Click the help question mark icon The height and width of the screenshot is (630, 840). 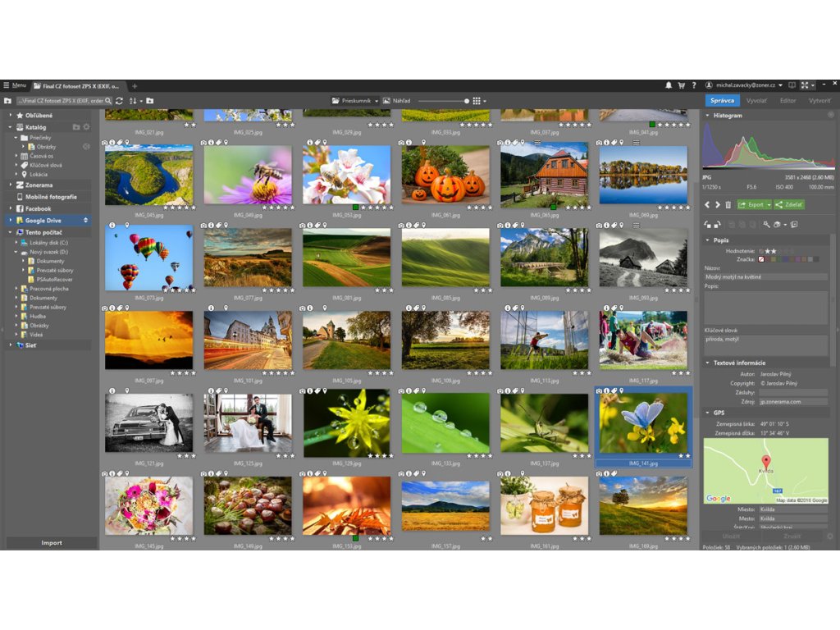coord(694,85)
